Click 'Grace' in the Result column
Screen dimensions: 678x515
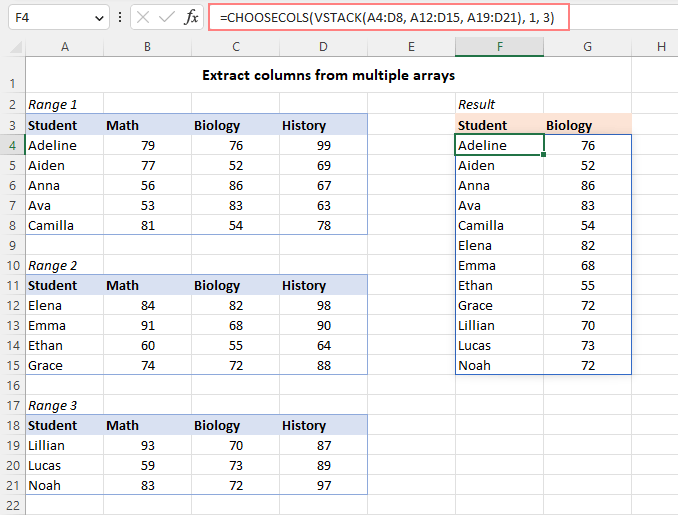coord(499,305)
